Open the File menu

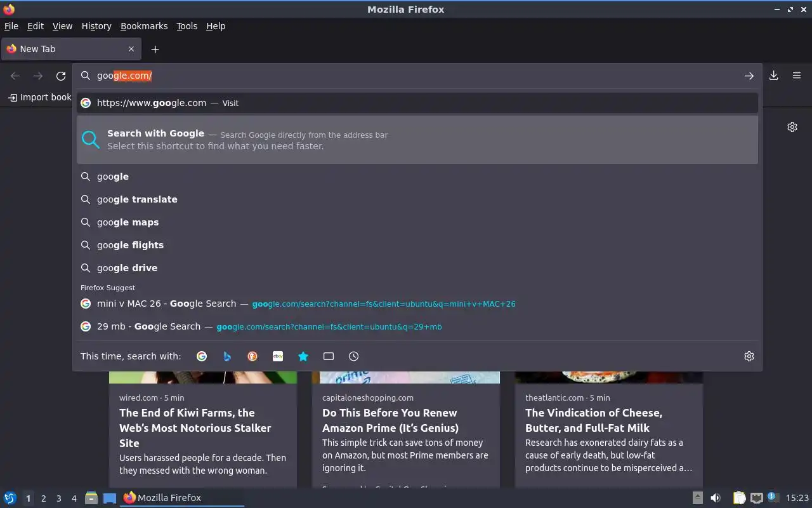(11, 26)
